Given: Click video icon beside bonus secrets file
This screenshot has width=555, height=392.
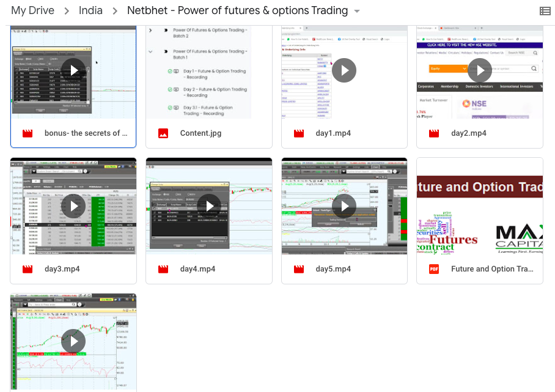Looking at the screenshot, I should pos(28,133).
